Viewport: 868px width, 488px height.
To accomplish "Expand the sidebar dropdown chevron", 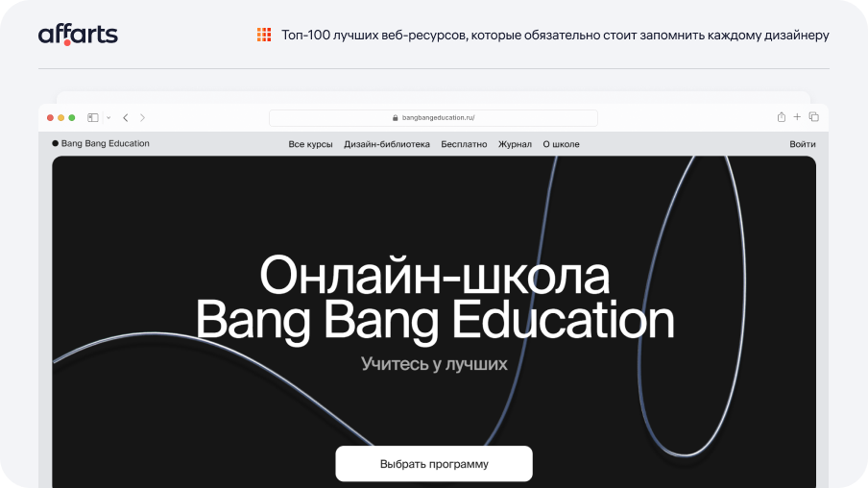I will tap(108, 117).
